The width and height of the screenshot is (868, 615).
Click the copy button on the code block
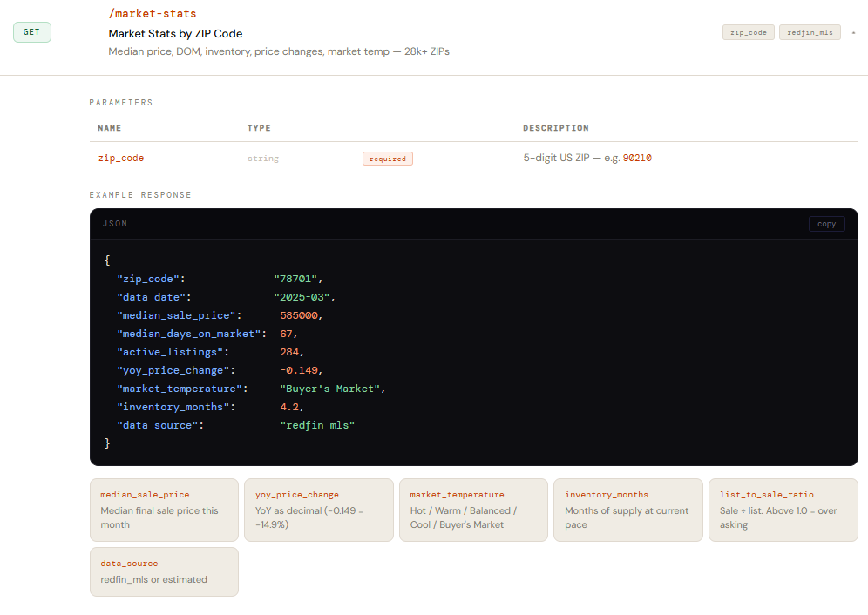tap(826, 224)
